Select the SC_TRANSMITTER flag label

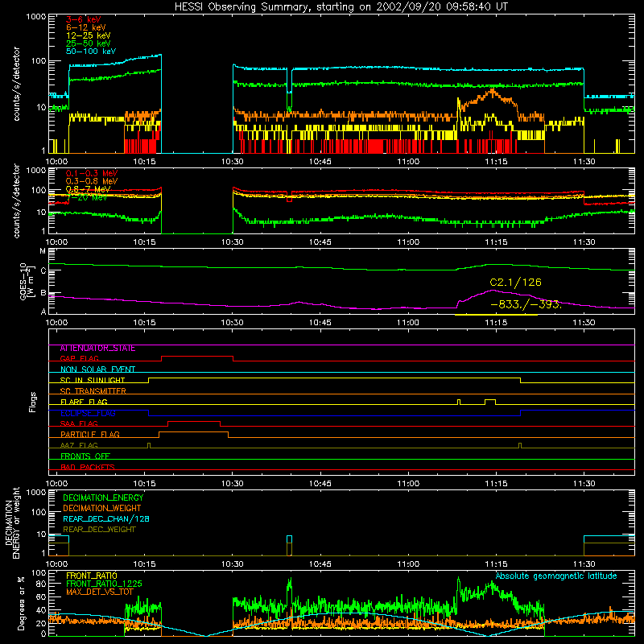93,391
